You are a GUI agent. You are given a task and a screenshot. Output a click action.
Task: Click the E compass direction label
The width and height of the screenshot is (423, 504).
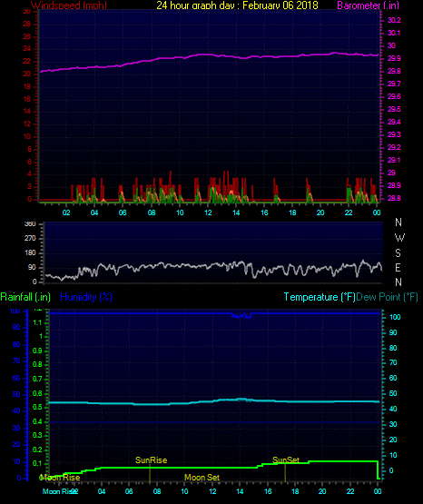point(398,268)
